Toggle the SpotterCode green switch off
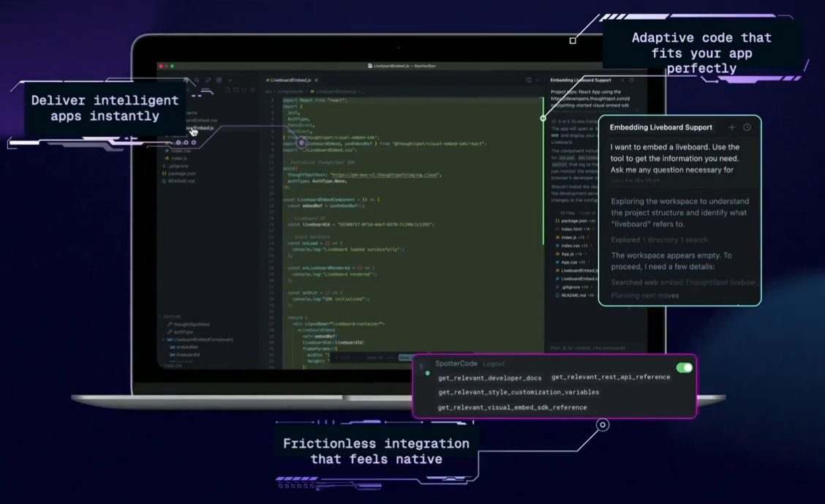The image size is (825, 504). click(x=684, y=368)
